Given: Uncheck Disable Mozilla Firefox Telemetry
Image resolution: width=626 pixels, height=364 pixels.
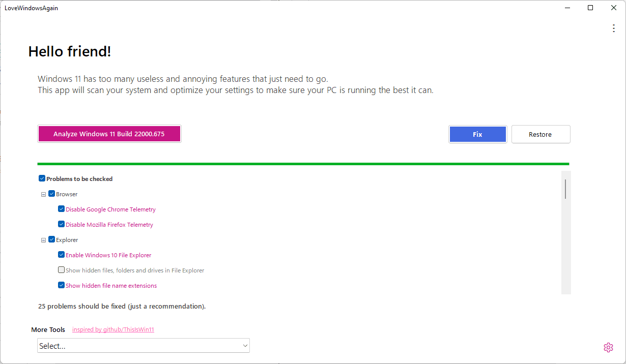Looking at the screenshot, I should pos(61,224).
